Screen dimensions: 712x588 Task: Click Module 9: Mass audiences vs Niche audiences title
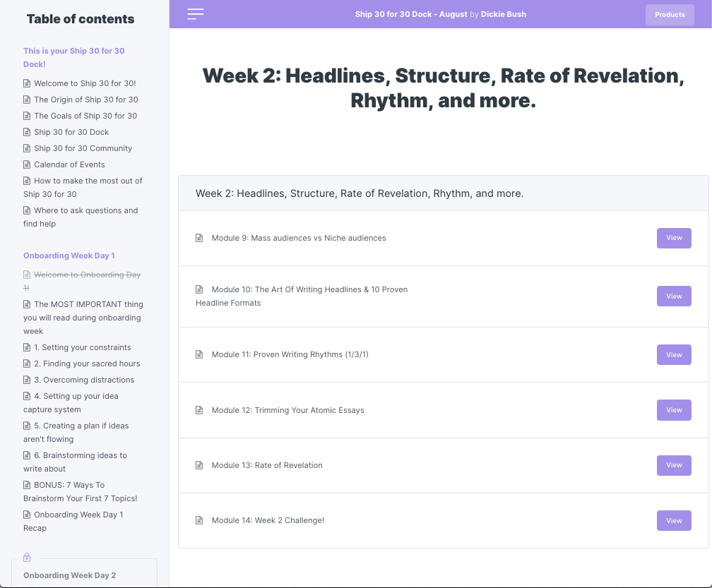[299, 238]
